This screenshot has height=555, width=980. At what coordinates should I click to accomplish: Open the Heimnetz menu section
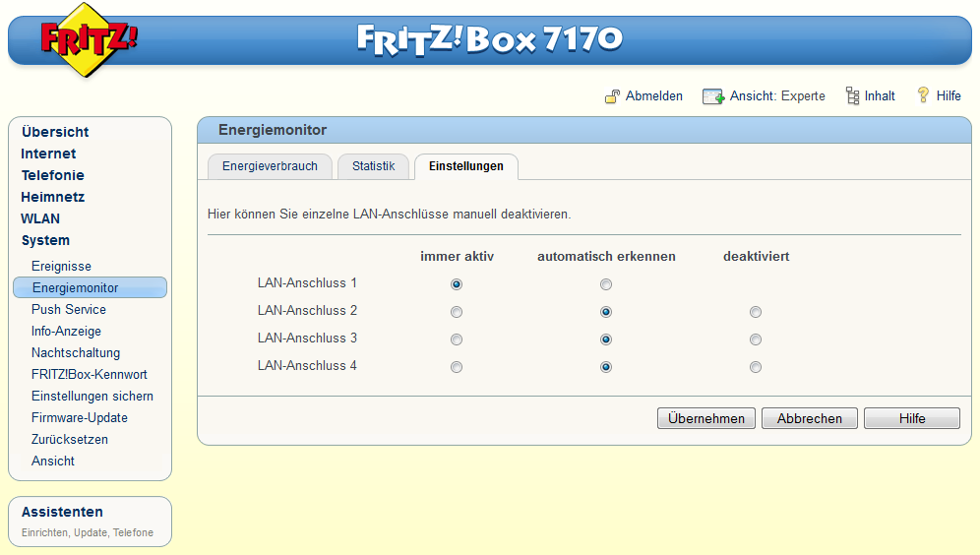(x=52, y=197)
